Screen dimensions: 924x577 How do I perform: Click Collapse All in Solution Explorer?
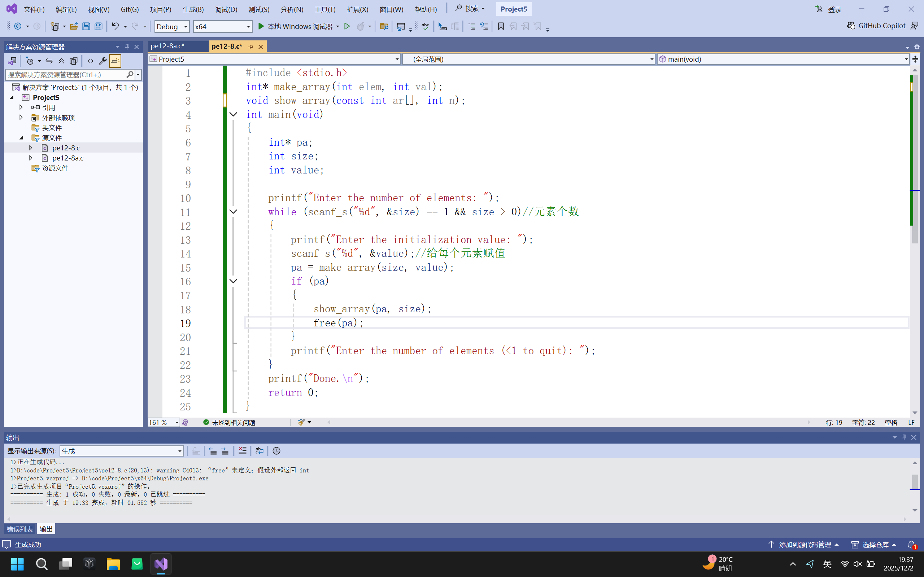tap(61, 61)
